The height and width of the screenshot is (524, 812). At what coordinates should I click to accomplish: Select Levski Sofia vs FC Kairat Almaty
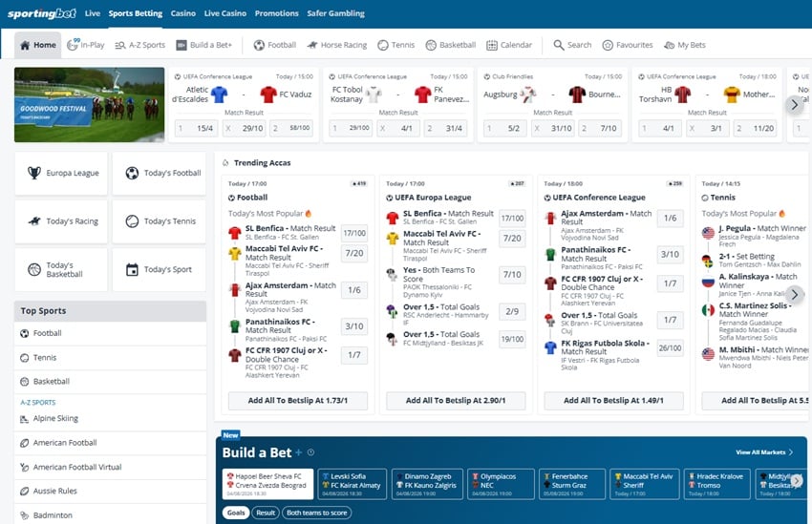(353, 484)
